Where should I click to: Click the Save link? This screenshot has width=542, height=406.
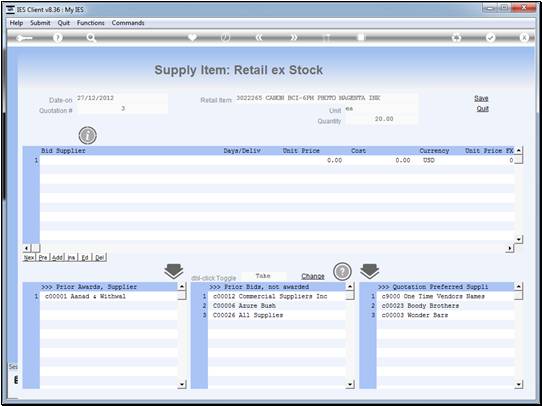click(x=481, y=98)
